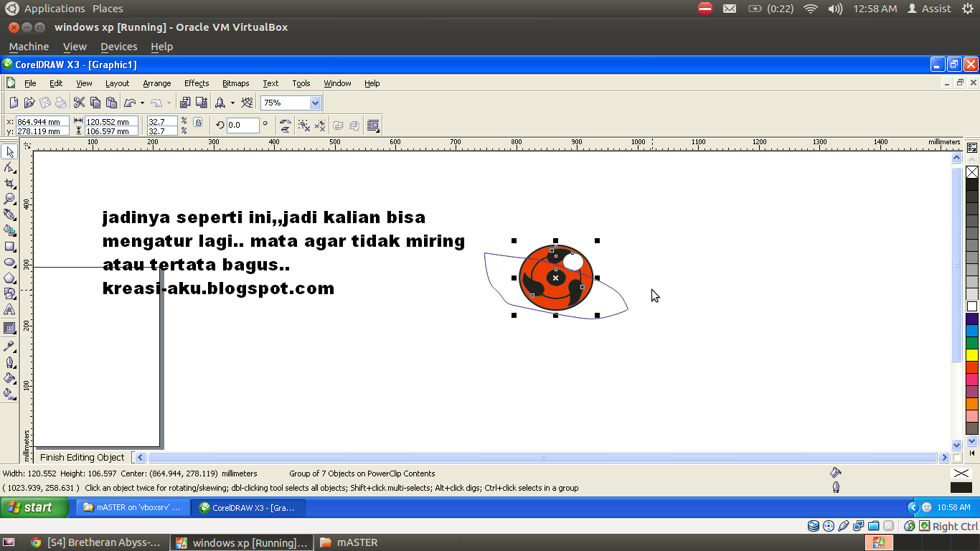This screenshot has width=980, height=551.
Task: Click the Application Launcher rocket icon
Action: [x=220, y=103]
